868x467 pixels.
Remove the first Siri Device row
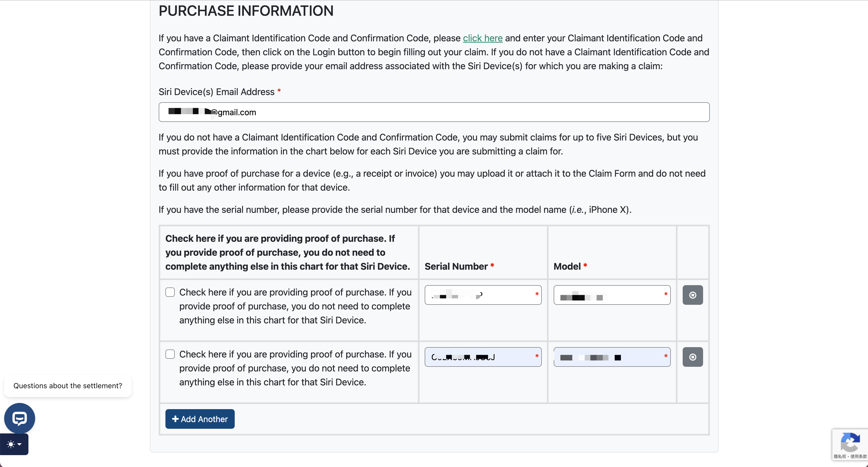point(692,295)
